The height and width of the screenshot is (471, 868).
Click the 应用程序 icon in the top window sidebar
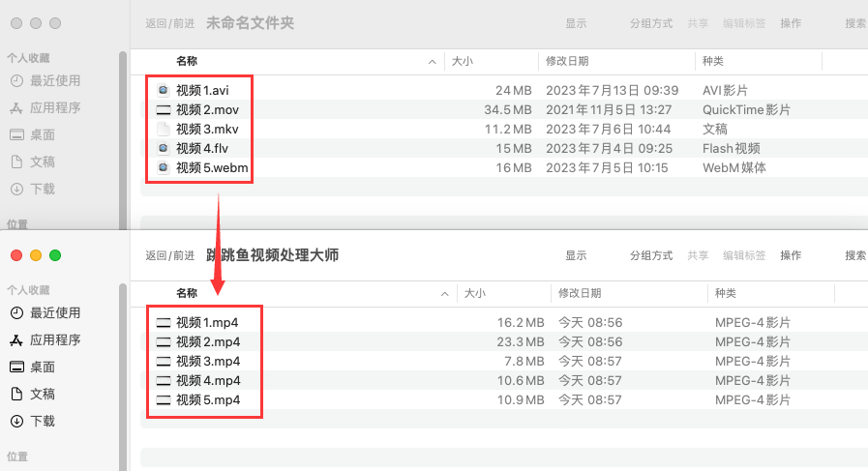point(16,108)
